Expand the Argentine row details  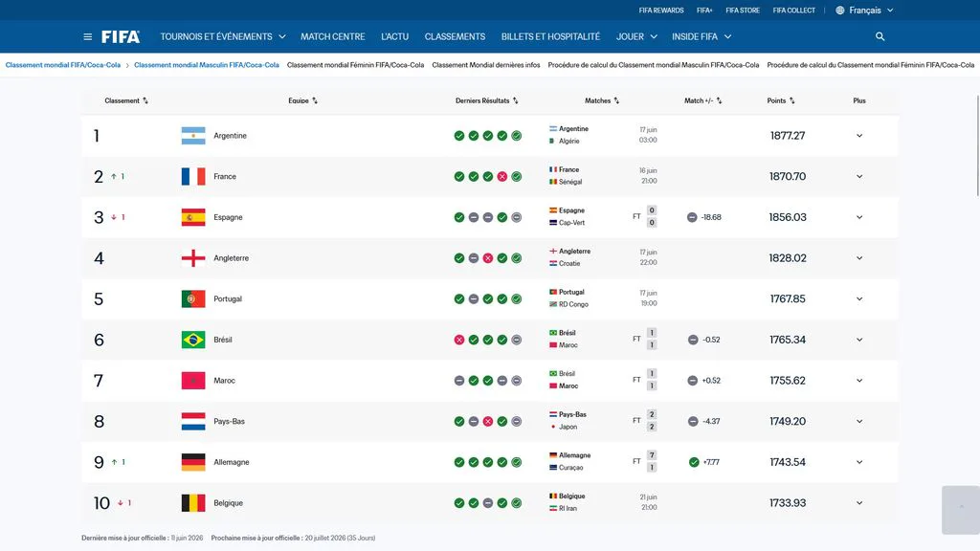tap(859, 136)
